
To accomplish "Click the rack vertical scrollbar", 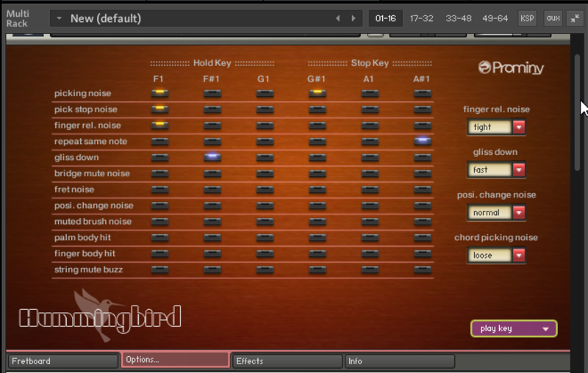I will 577,112.
